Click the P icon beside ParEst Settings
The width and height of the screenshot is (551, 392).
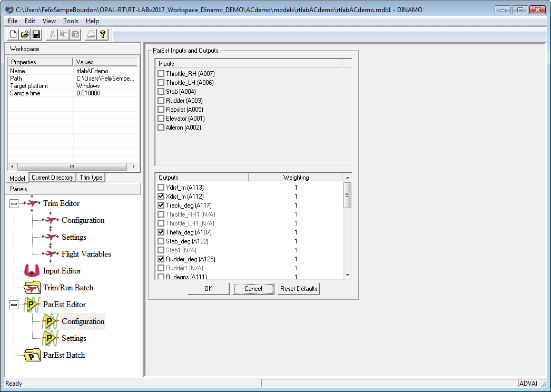(51, 338)
